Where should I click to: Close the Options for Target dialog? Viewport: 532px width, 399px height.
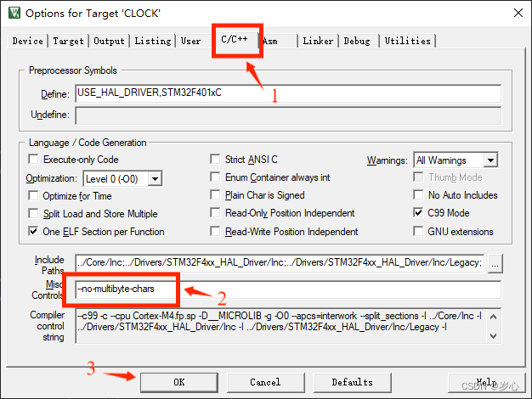(518, 13)
